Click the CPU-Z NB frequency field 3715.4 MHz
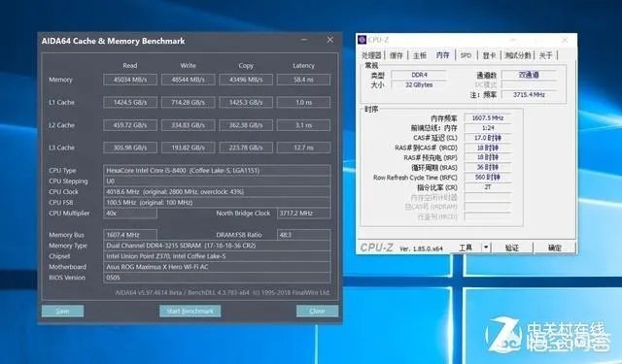 529,95
